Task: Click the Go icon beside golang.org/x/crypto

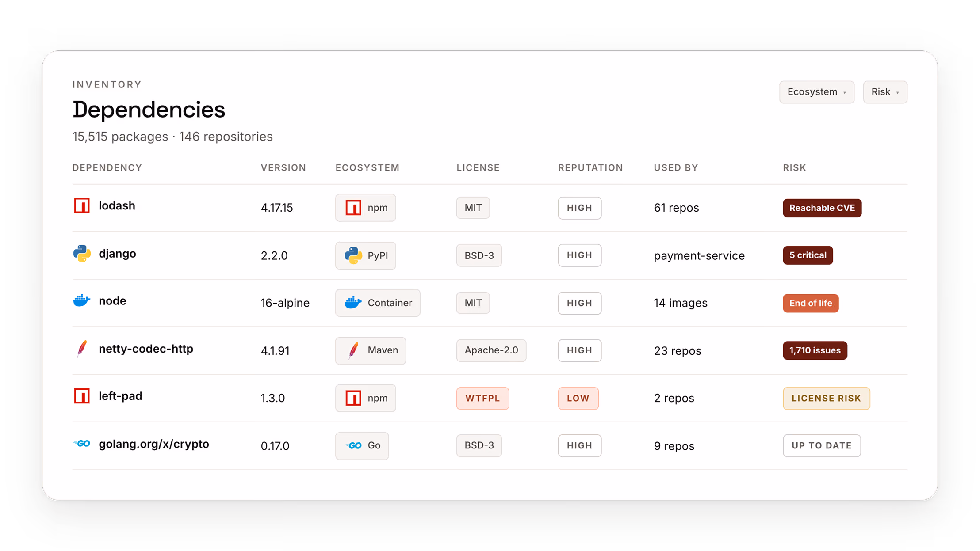Action: tap(82, 444)
